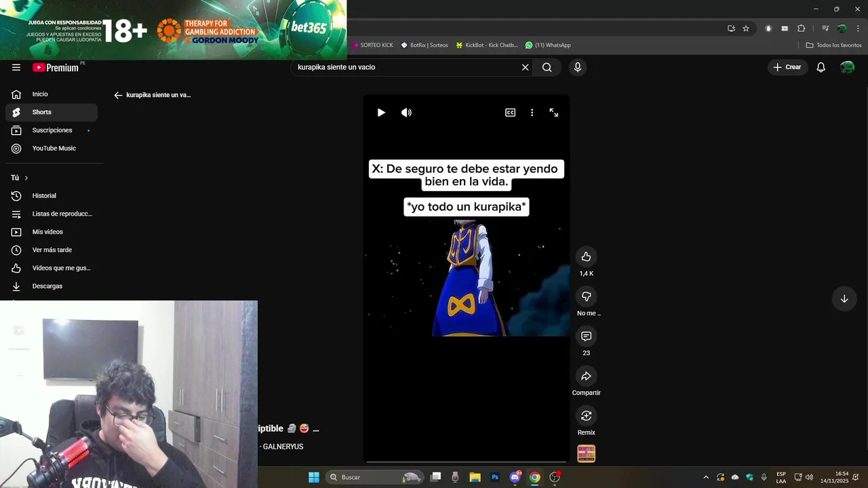Open Photoshop from the taskbar
The image size is (868, 488).
[495, 477]
